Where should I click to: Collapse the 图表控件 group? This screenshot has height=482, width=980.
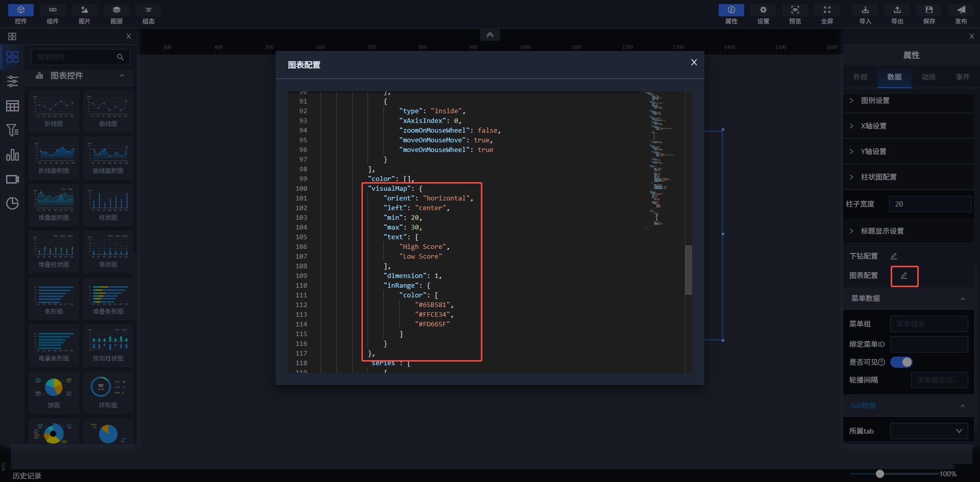pos(122,75)
